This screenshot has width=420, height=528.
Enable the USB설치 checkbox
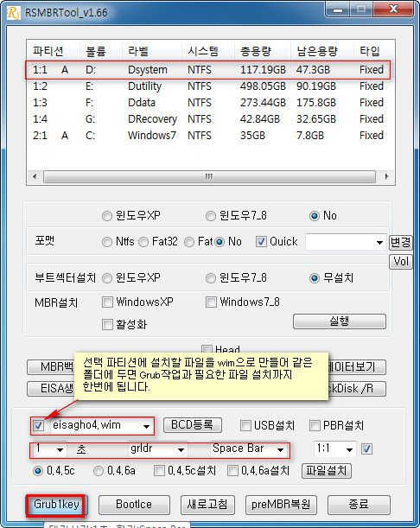(245, 426)
